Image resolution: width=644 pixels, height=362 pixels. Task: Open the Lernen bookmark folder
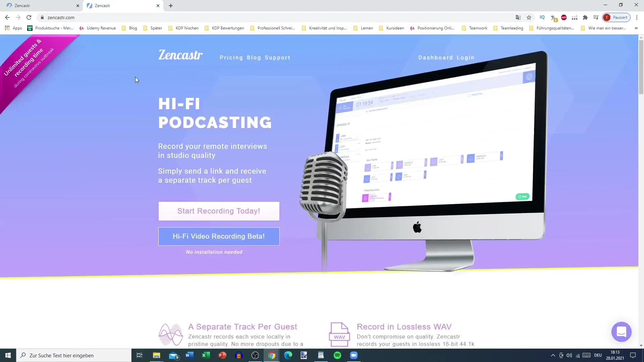[x=363, y=28]
